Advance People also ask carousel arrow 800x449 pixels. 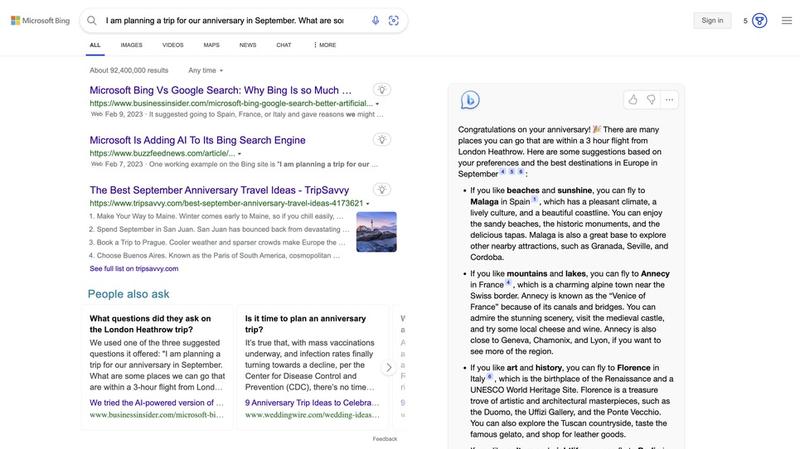point(389,367)
